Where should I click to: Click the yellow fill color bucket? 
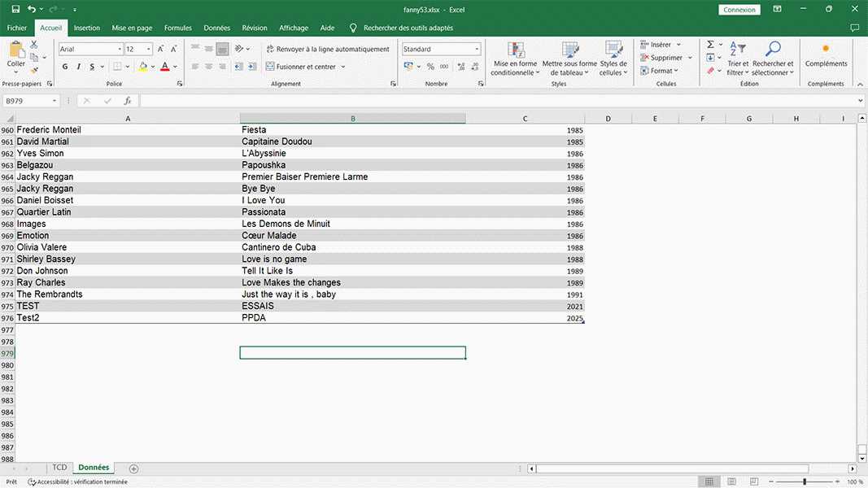(x=143, y=67)
